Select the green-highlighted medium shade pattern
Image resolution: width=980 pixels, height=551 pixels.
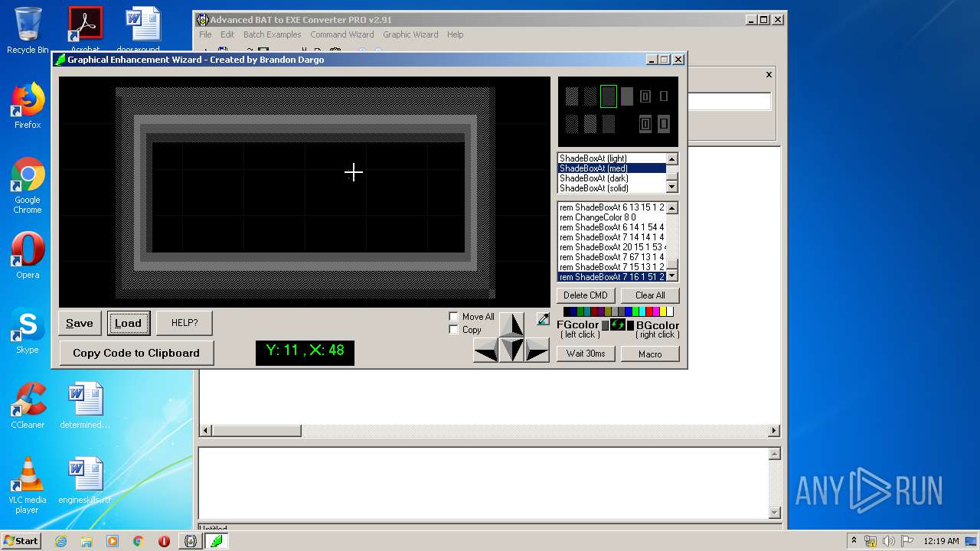pos(609,96)
